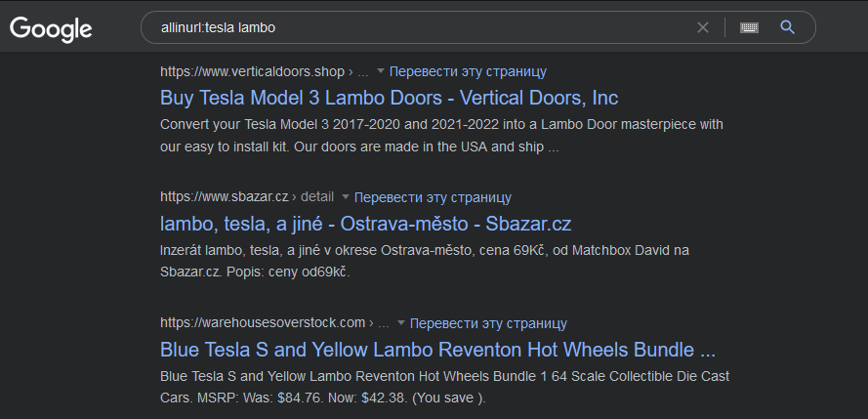Image resolution: width=868 pixels, height=419 pixels.
Task: Click the Google logo
Action: (x=51, y=28)
